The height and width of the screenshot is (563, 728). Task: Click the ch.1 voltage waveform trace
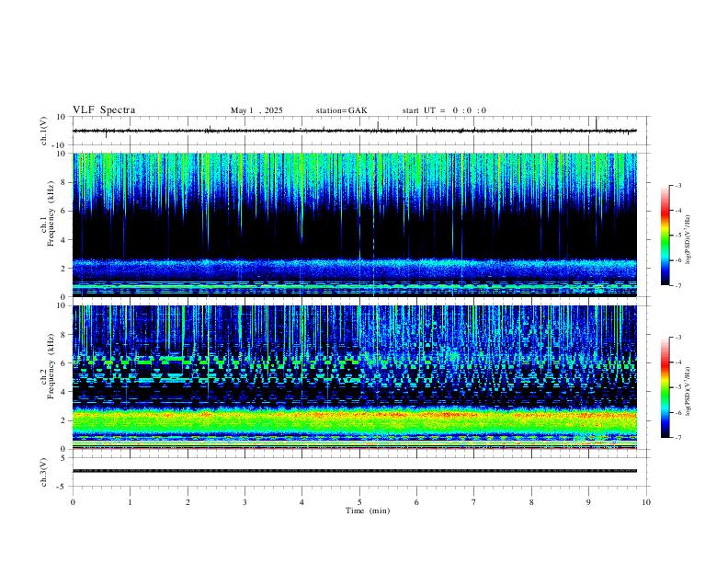click(354, 131)
